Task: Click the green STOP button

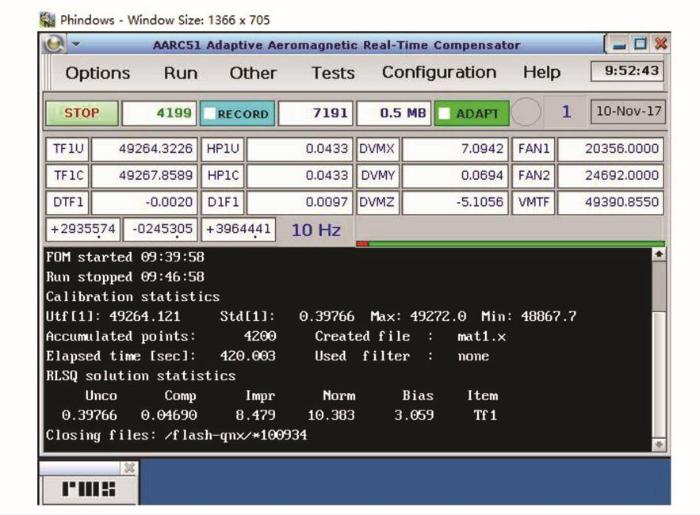Action: coord(82,113)
